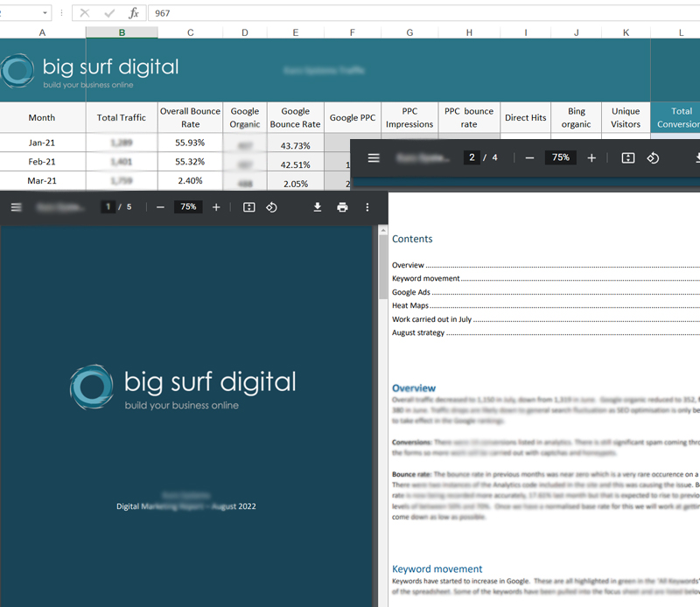Screen dimensions: 700x607
Task: Zoom in using plus in 5-page PDF viewer
Action: 216,207
